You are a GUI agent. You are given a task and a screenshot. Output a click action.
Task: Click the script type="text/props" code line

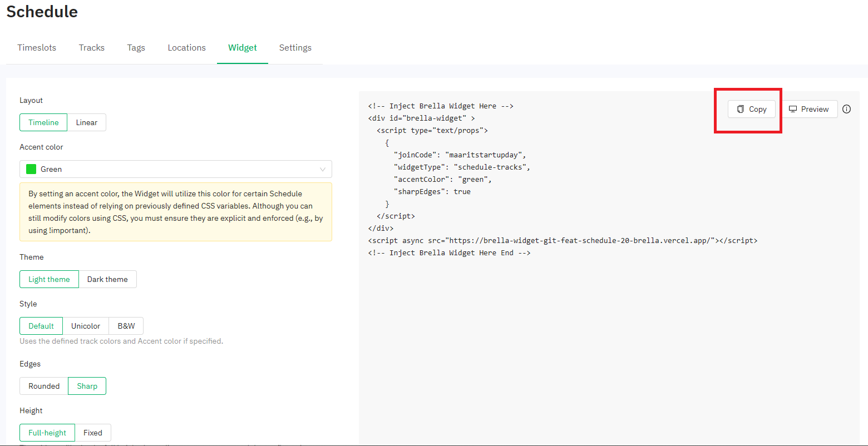pyautogui.click(x=432, y=130)
